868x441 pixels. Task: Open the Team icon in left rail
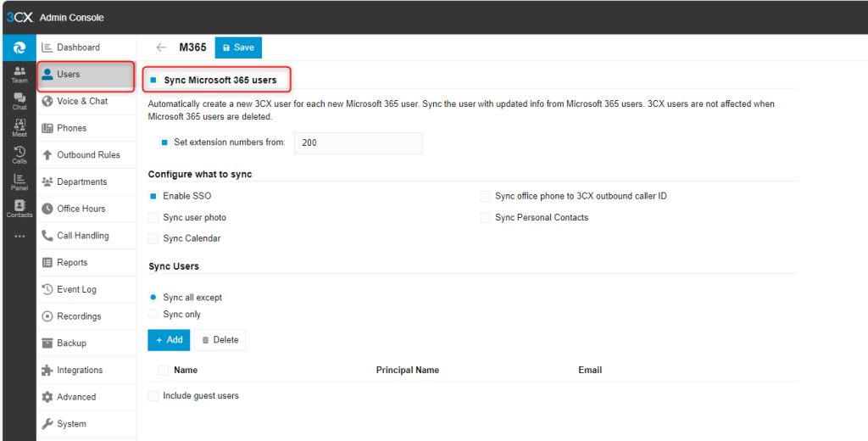pos(19,75)
